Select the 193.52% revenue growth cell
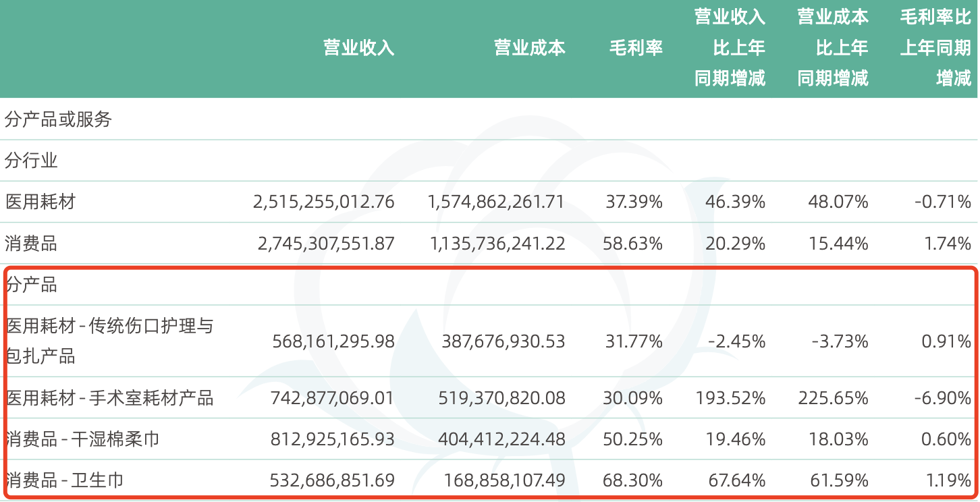Viewport: 980px width, 502px height. click(x=730, y=398)
